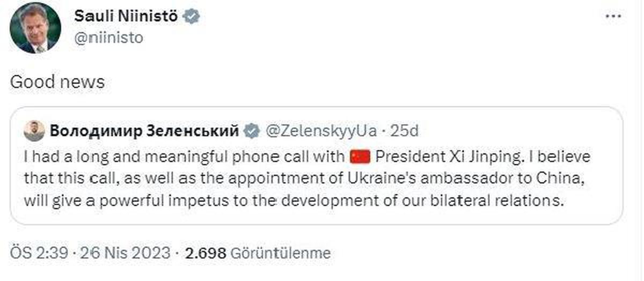Click the verified badge beside Володимир Зеленський
This screenshot has height=281, width=644.
pyautogui.click(x=251, y=130)
